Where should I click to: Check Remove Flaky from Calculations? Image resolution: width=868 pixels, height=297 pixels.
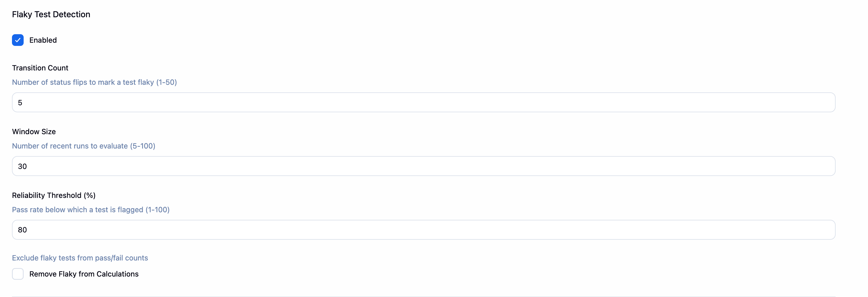[18, 274]
